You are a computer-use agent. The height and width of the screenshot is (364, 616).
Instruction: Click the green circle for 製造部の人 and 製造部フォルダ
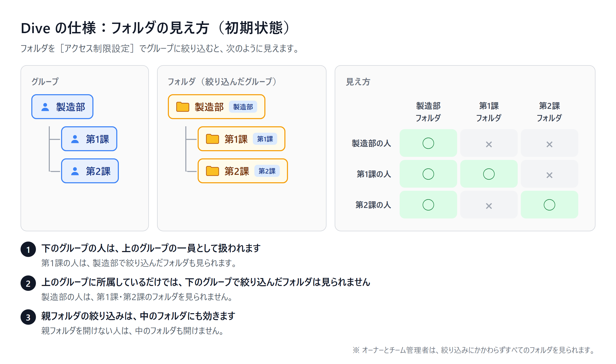428,143
